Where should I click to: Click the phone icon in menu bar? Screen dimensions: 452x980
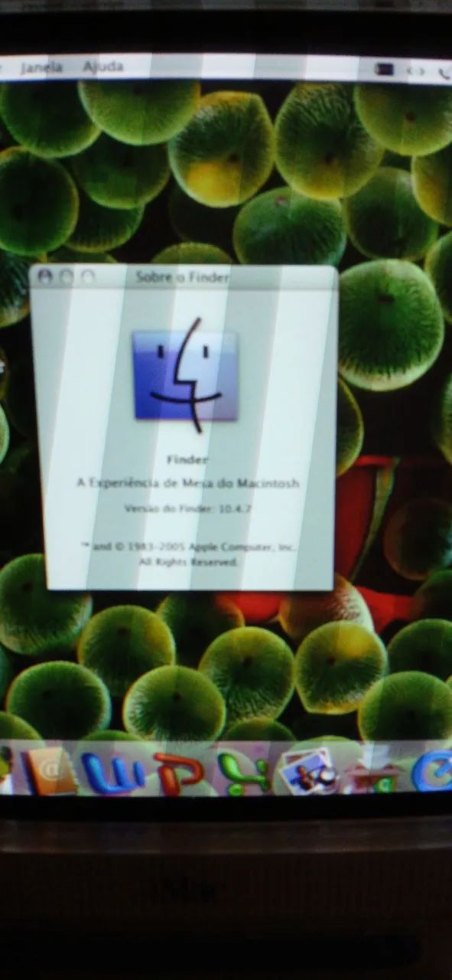tap(444, 73)
